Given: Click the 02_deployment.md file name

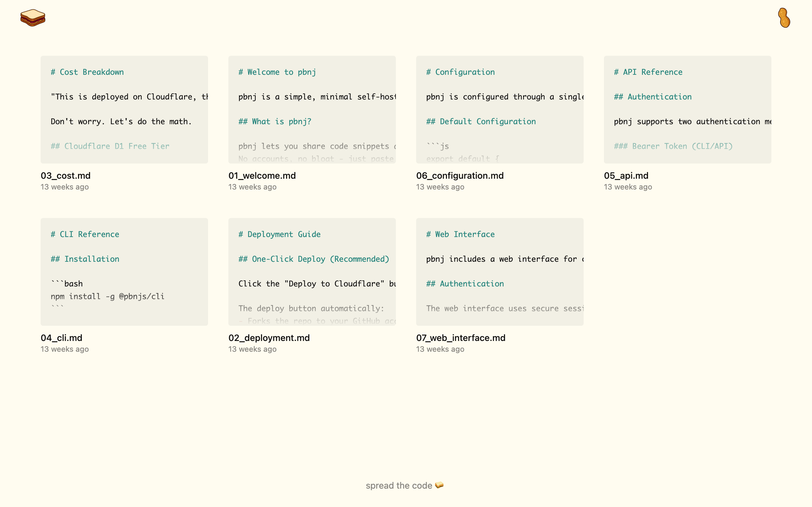Looking at the screenshot, I should [269, 338].
